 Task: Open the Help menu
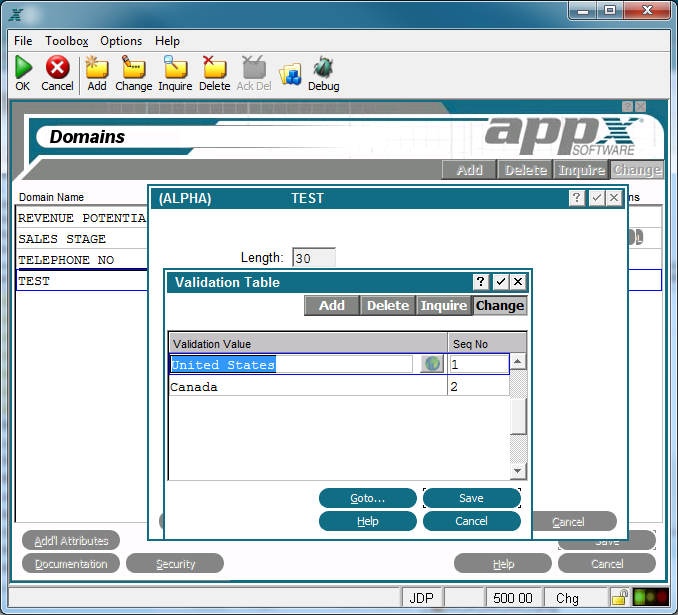pyautogui.click(x=167, y=41)
